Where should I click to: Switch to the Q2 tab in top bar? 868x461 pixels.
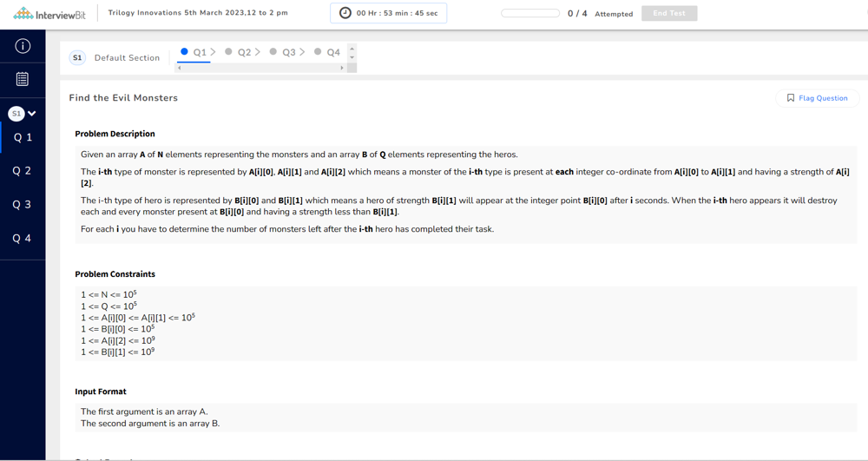pyautogui.click(x=243, y=52)
